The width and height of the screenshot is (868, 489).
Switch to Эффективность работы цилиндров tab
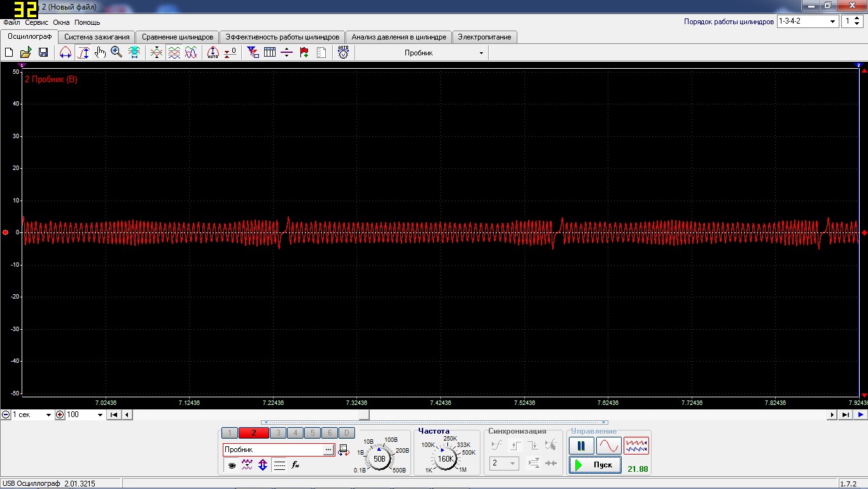coord(283,37)
